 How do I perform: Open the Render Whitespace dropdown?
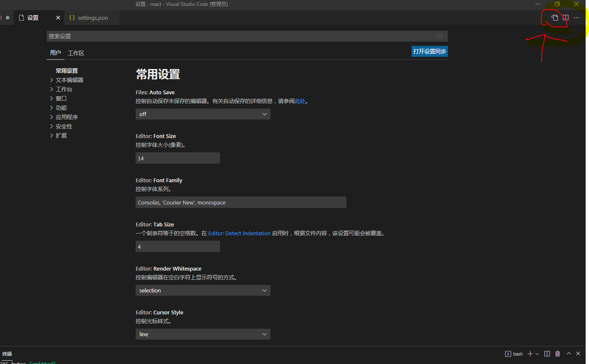203,290
